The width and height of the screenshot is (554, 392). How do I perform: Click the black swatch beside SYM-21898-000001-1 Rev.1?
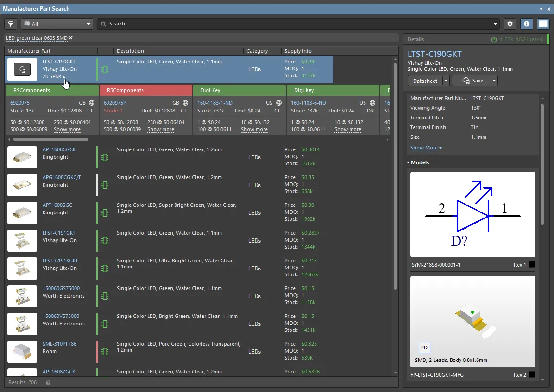coord(532,265)
